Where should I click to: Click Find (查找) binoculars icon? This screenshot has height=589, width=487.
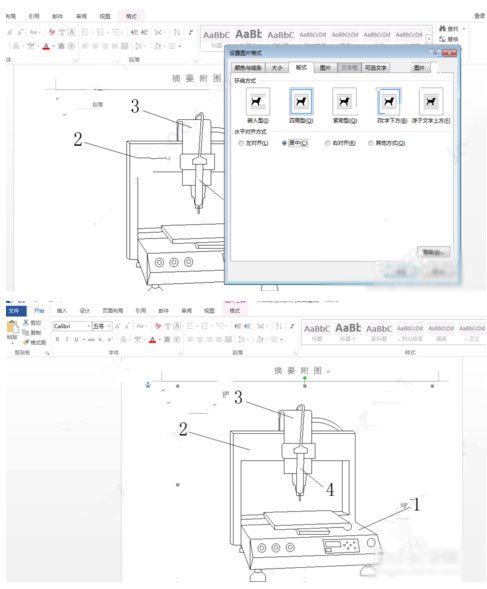(443, 29)
